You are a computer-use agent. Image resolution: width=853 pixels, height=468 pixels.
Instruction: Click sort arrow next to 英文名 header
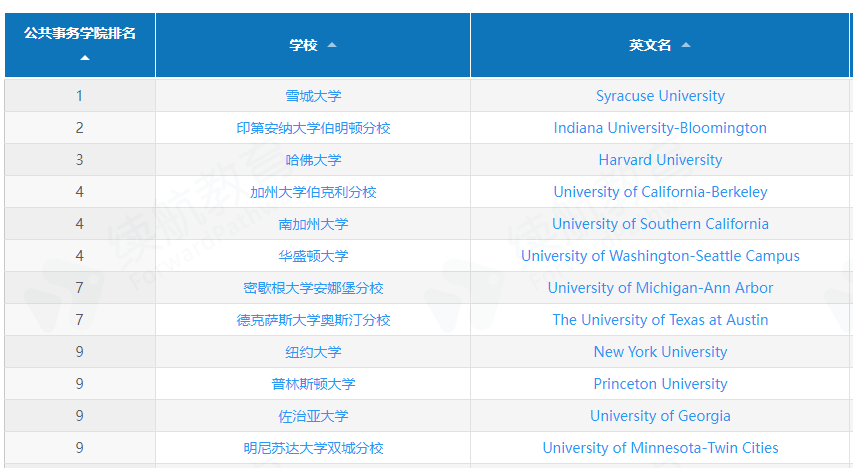pyautogui.click(x=686, y=45)
